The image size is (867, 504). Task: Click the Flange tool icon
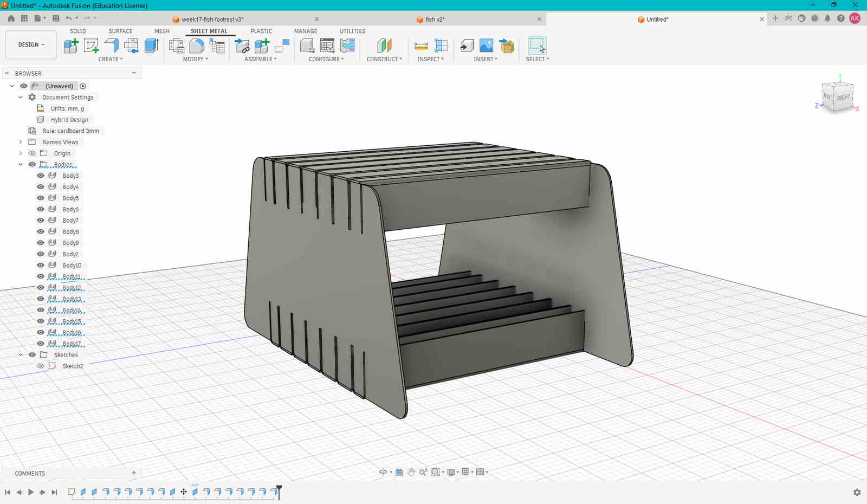[112, 46]
